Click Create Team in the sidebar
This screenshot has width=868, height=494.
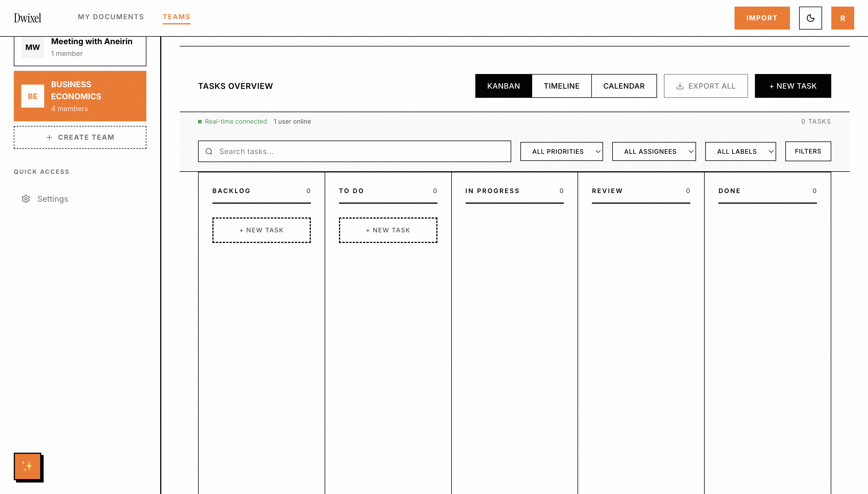80,137
